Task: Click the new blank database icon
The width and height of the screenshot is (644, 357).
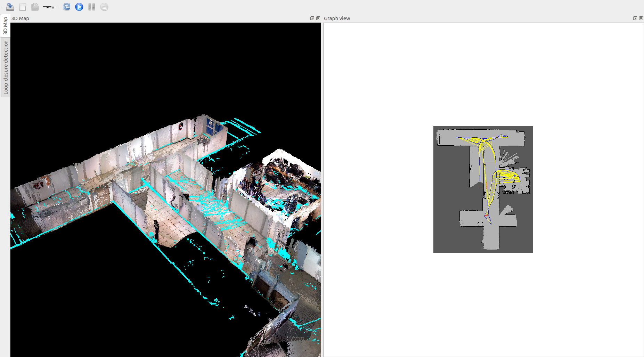Action: (x=23, y=7)
